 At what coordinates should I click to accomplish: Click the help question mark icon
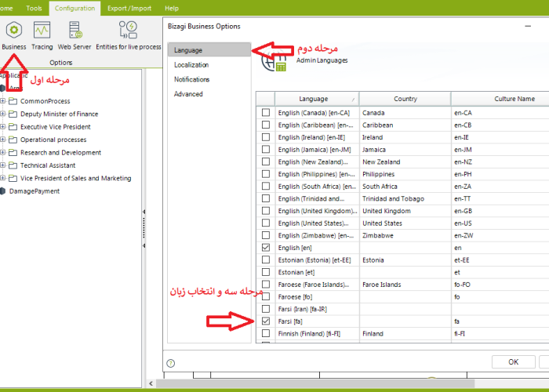tap(170, 363)
